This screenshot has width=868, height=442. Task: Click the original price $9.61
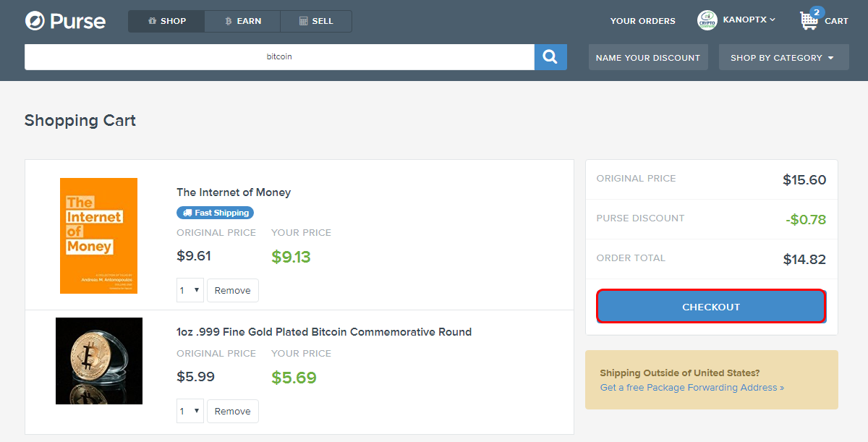pyautogui.click(x=194, y=255)
